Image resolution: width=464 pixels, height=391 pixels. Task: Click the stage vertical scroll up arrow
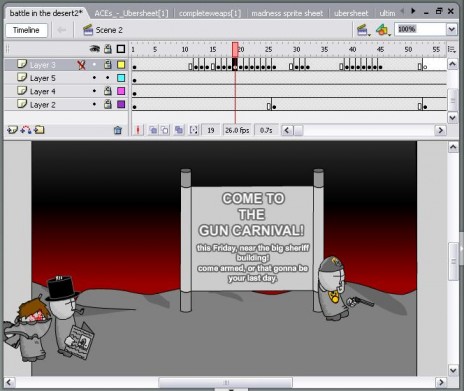pos(453,147)
